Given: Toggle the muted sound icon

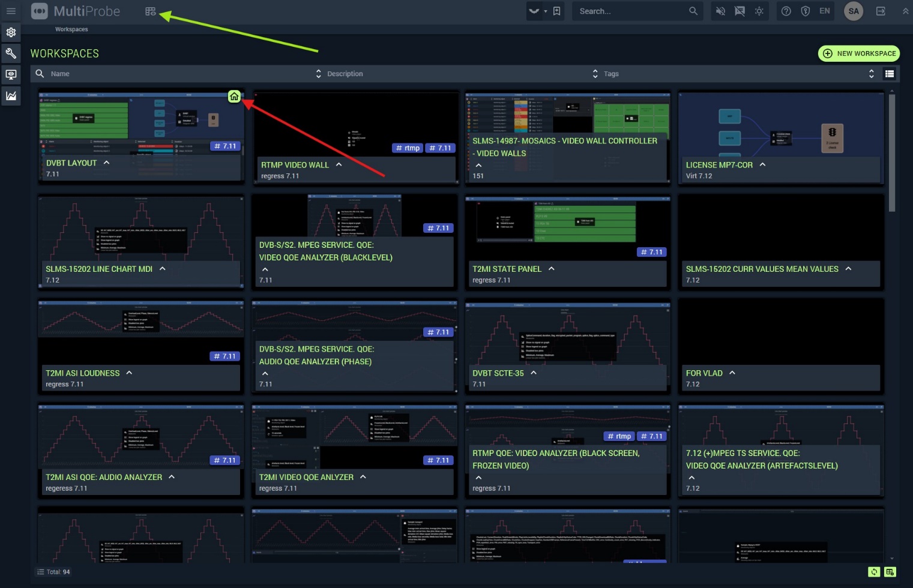Looking at the screenshot, I should coord(720,11).
